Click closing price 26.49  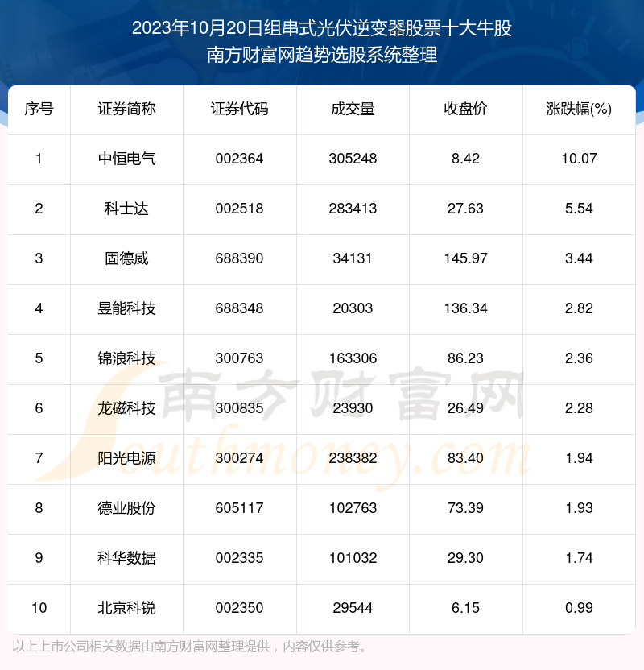tap(465, 408)
